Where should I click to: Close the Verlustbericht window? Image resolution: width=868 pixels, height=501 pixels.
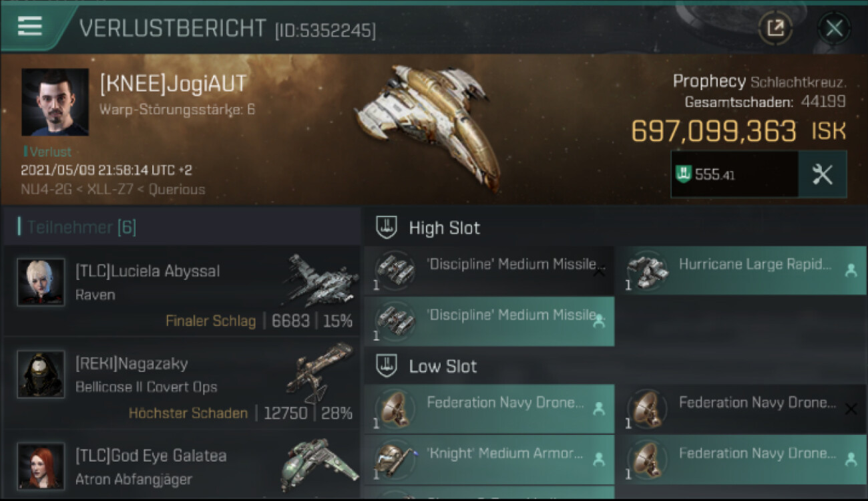pos(834,28)
